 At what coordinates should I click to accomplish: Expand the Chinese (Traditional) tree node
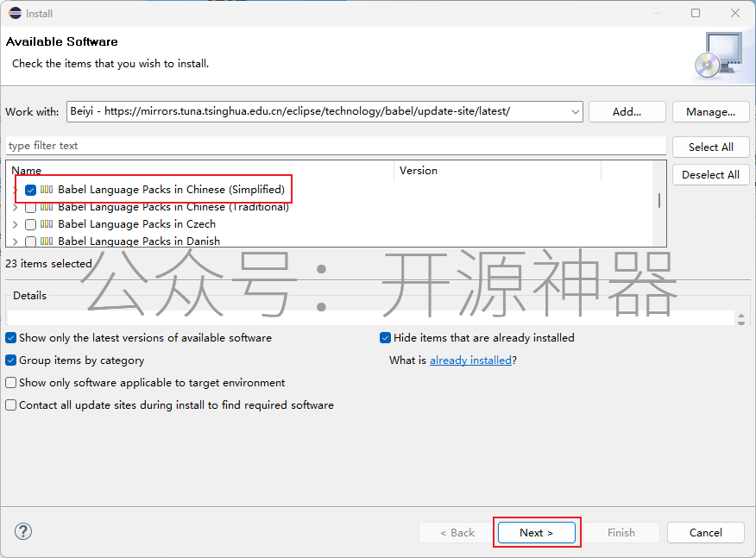(x=15, y=208)
